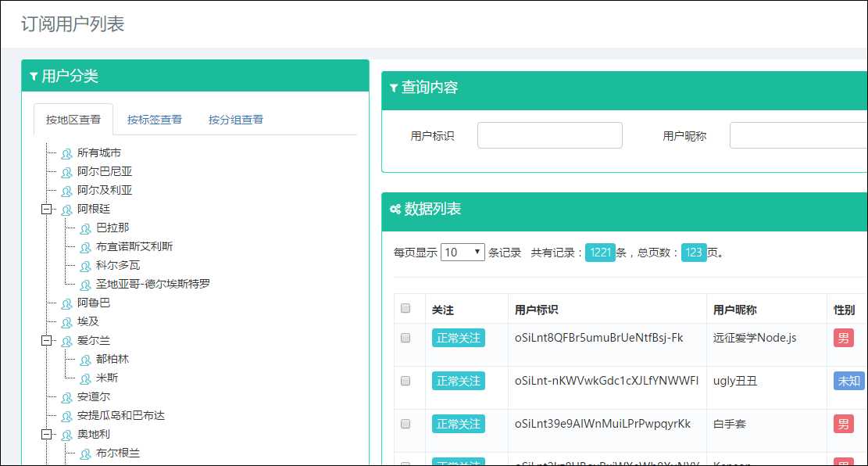Click the user icon beside 爱尔兰
The width and height of the screenshot is (868, 466).
[x=66, y=341]
